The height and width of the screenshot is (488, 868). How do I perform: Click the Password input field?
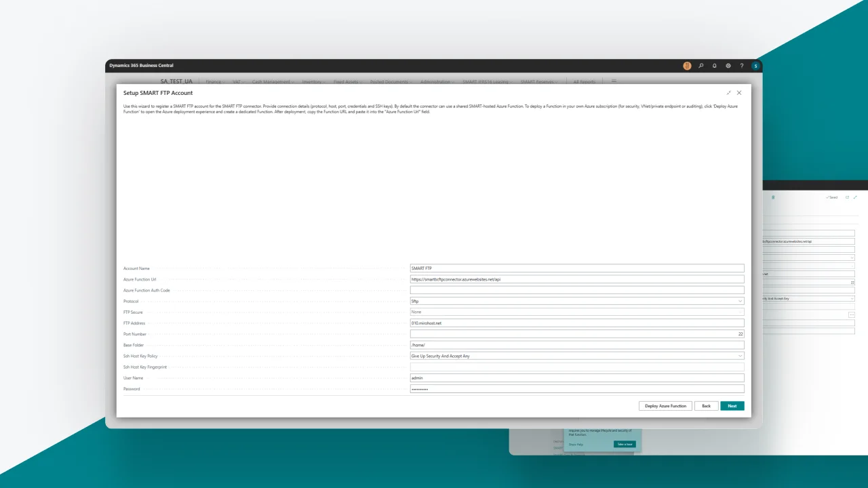pos(577,388)
